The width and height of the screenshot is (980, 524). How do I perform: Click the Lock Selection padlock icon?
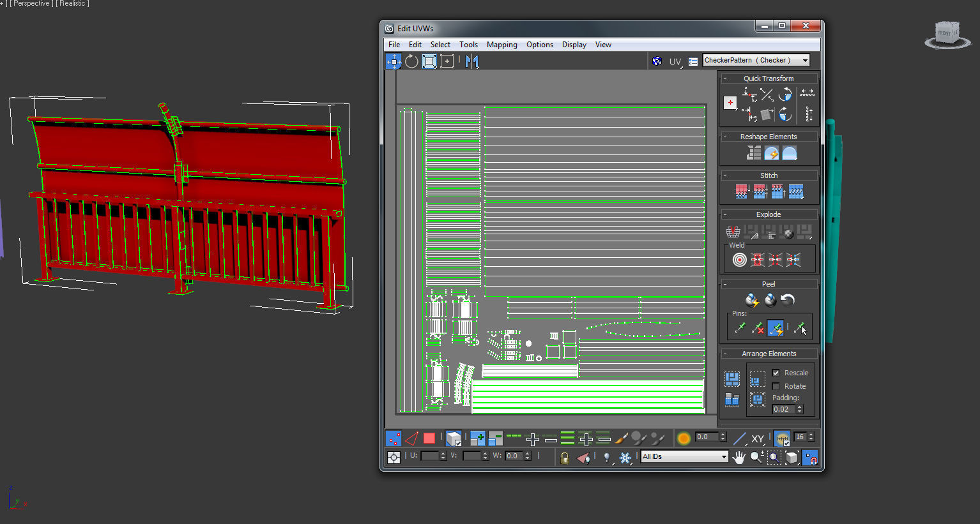tap(565, 458)
